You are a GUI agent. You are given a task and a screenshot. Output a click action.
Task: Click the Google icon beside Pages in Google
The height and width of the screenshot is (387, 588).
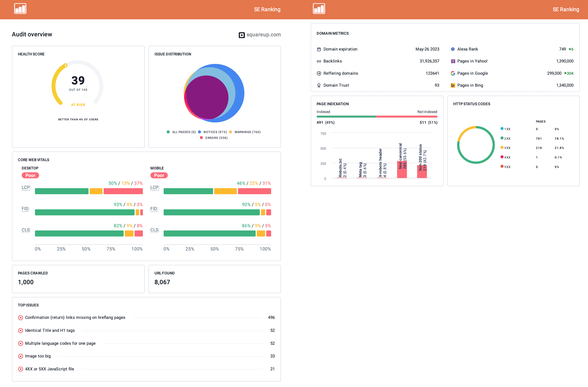tap(453, 73)
